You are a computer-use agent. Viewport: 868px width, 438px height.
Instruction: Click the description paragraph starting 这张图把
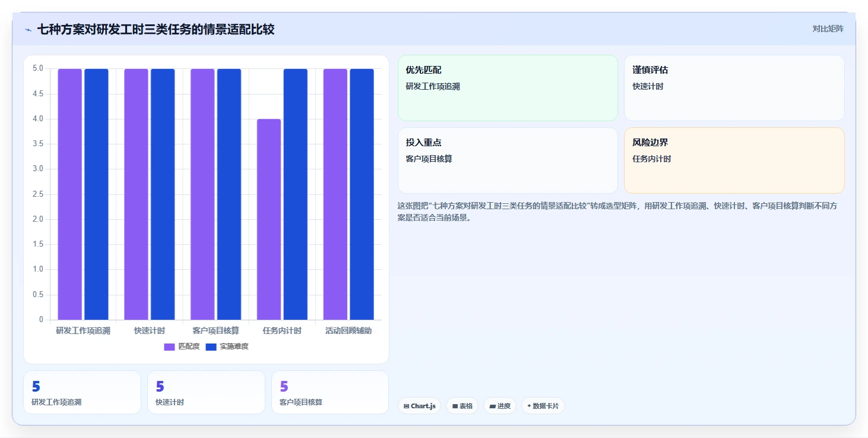pos(617,212)
